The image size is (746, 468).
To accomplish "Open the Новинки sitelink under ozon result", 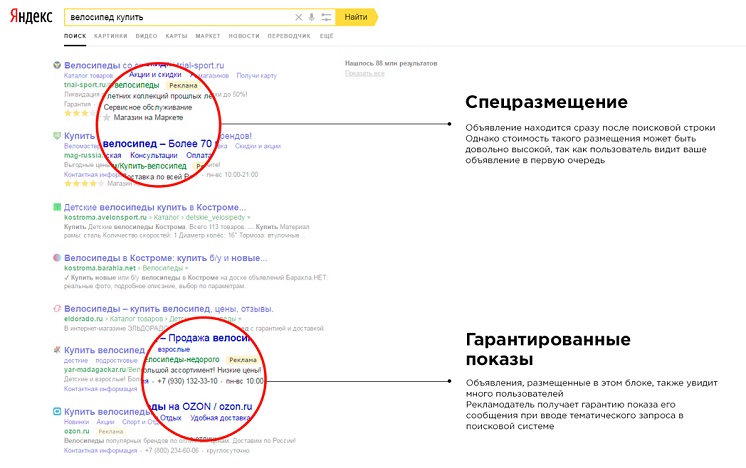I will pos(77,422).
